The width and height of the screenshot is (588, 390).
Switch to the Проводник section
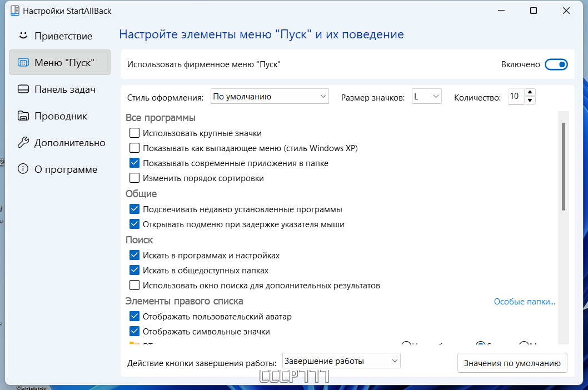[60, 116]
